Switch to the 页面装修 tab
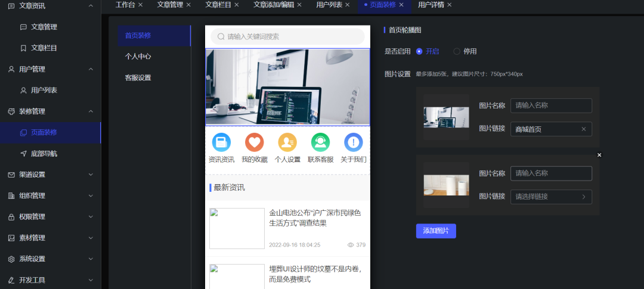 [x=383, y=5]
